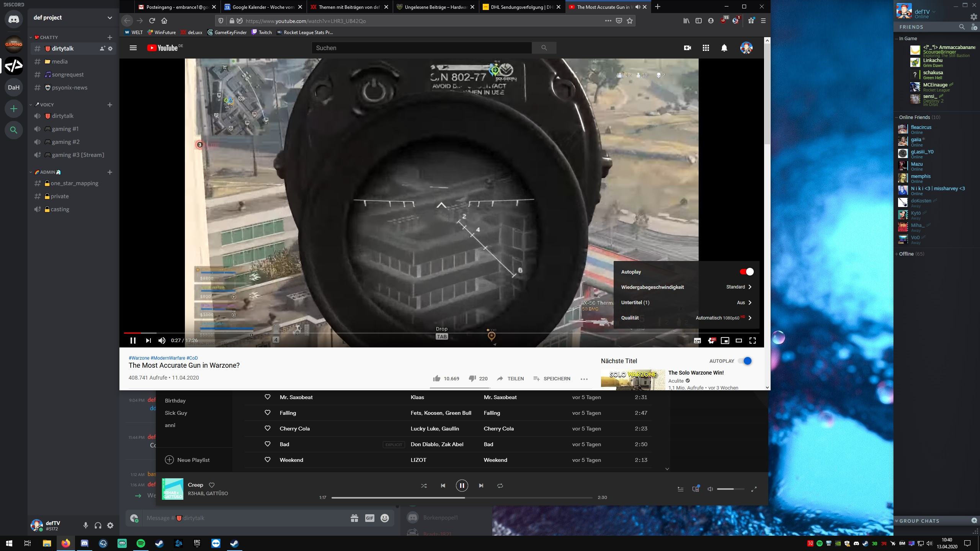Open Discord GIF picker

tap(369, 518)
